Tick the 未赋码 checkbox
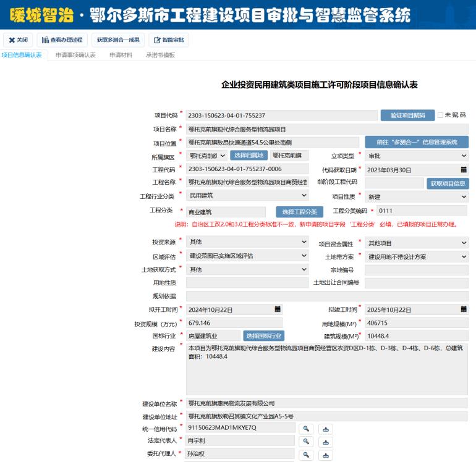The image size is (476, 462). (x=441, y=115)
